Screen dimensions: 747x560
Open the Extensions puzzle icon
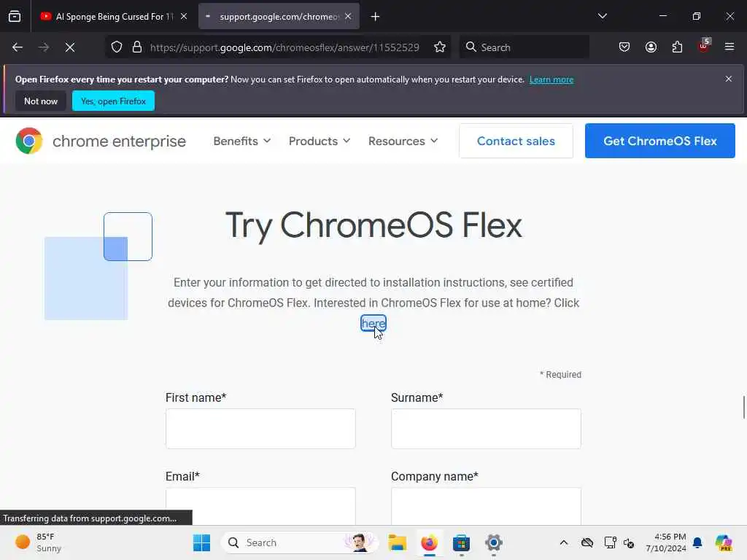[x=677, y=47]
